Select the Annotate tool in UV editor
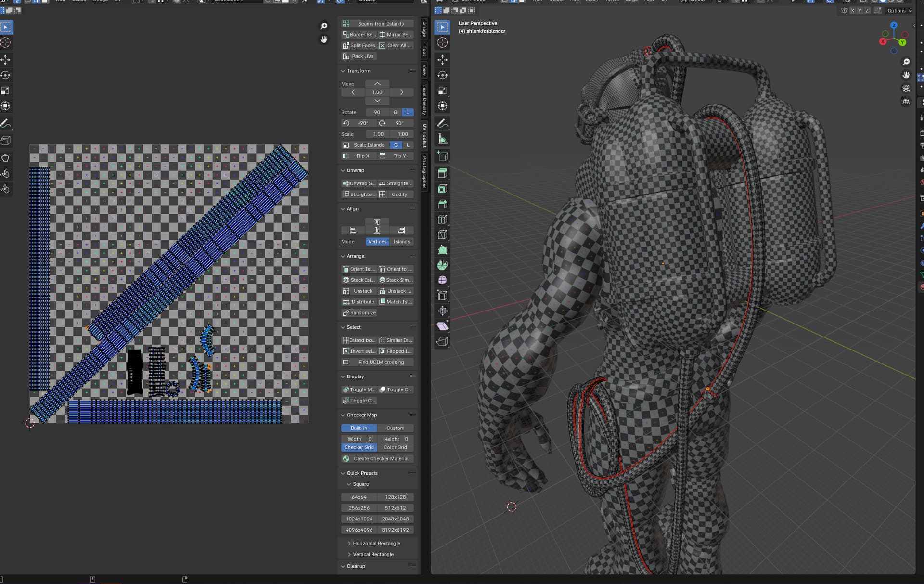This screenshot has width=924, height=584. (x=6, y=124)
